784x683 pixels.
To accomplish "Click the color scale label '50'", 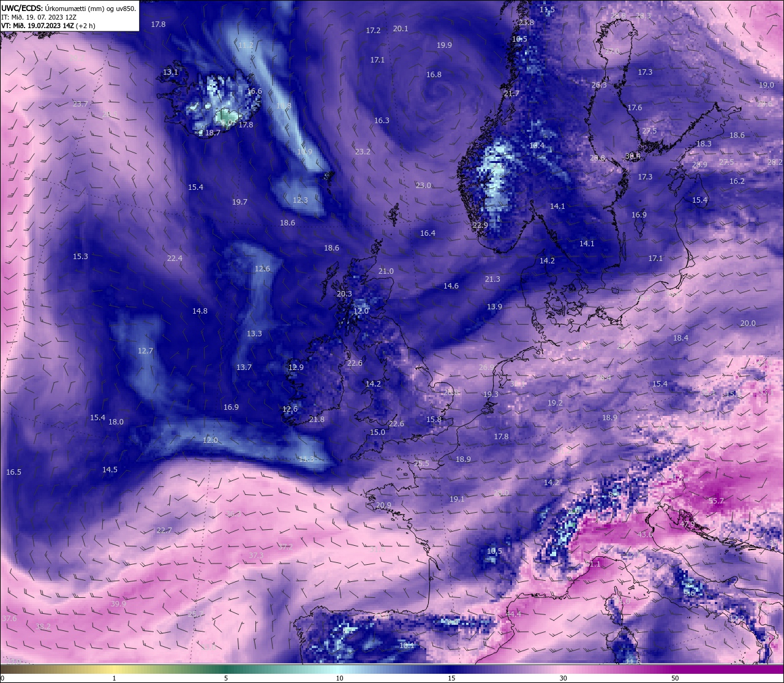I will pyautogui.click(x=675, y=678).
